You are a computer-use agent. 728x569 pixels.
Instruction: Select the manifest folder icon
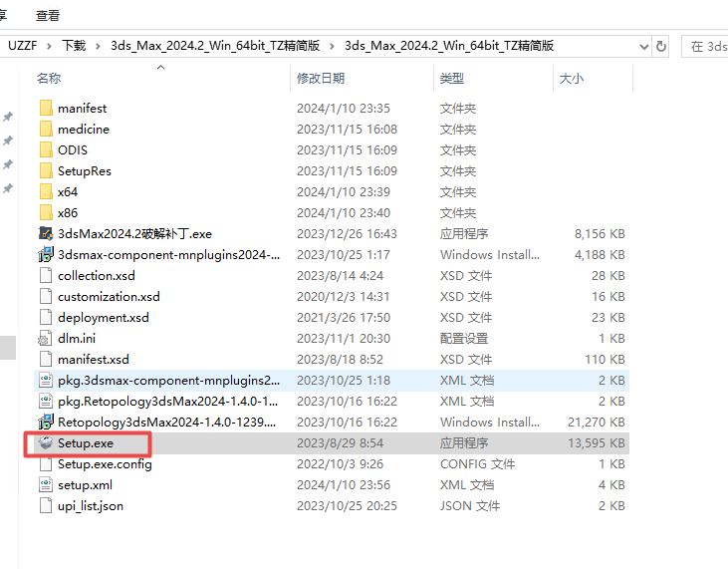point(45,108)
